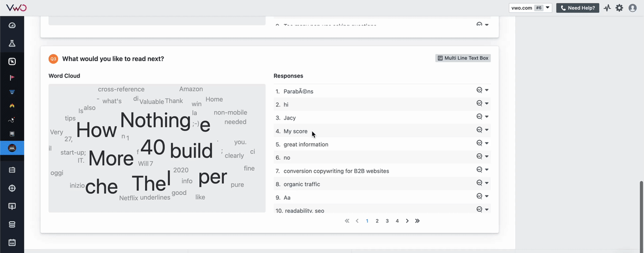The image size is (644, 253).
Task: Click the VWO logo
Action: (x=16, y=7)
